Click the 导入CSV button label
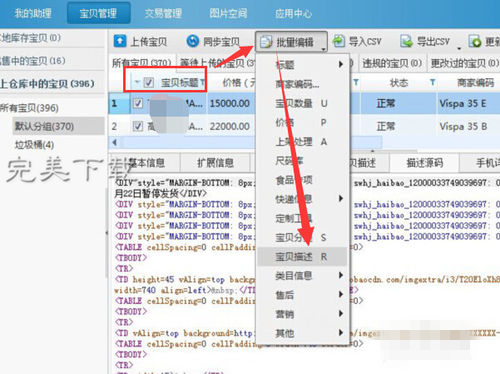The image size is (500, 374). (365, 42)
